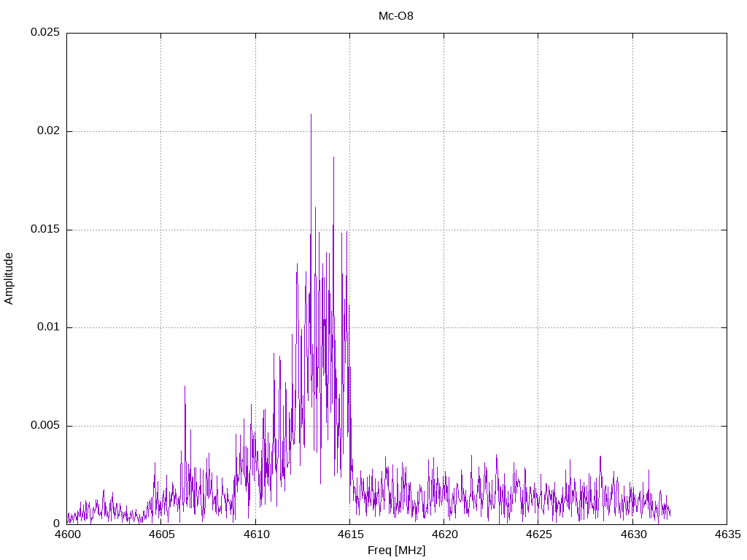
Task: Click the Amplitude y-axis label
Action: coord(9,279)
